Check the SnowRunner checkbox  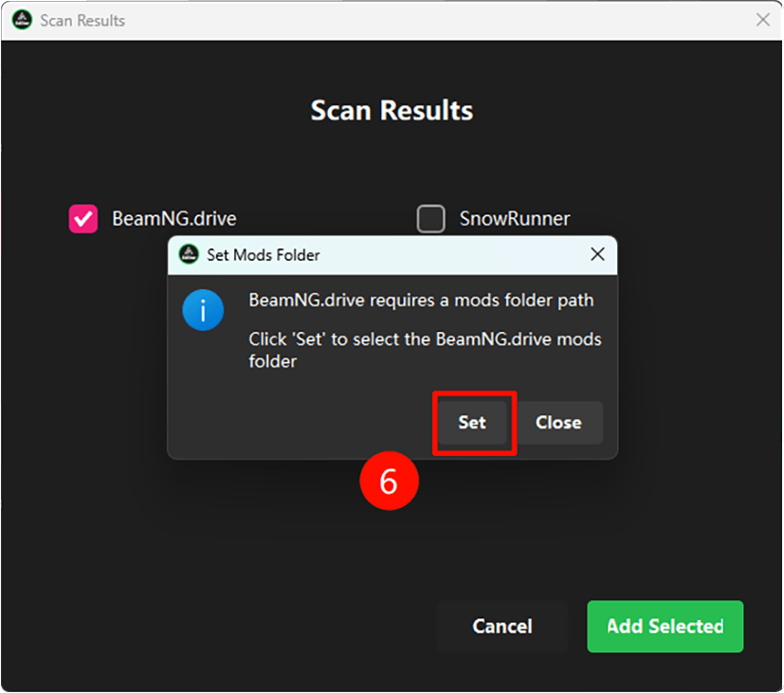431,219
